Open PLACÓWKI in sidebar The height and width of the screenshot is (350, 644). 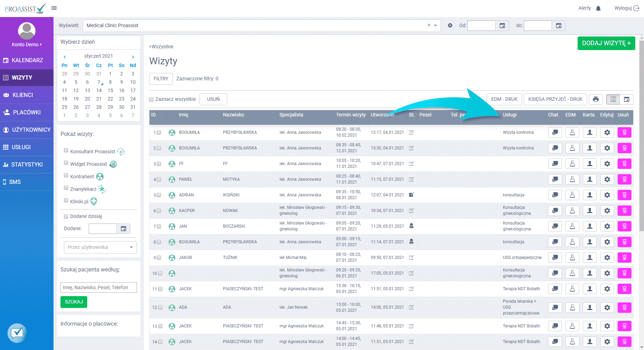[27, 112]
